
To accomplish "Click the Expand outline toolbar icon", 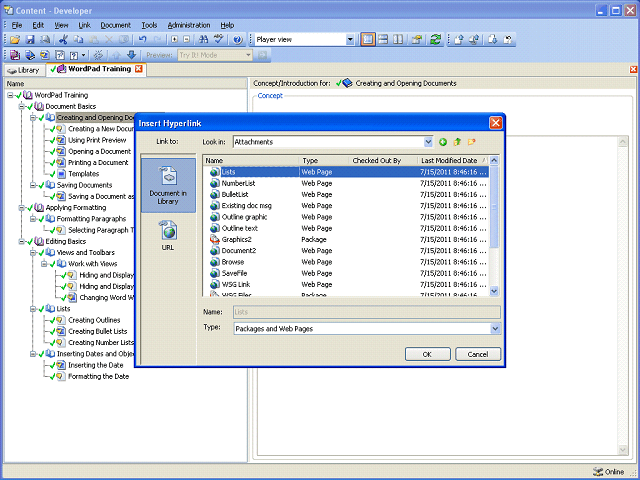I will point(174,40).
